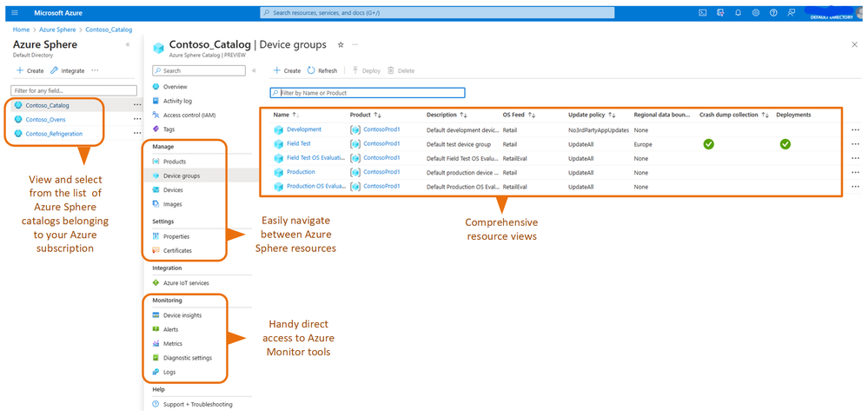Open ellipsis menu for Contoso_Ovens
This screenshot has height=417, width=868.
click(137, 119)
